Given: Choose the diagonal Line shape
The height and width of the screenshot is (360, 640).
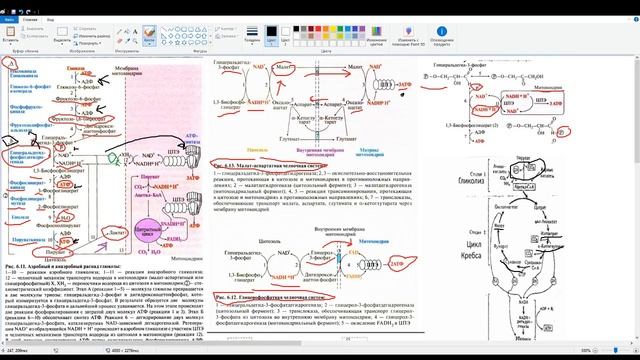Looking at the screenshot, I should pyautogui.click(x=164, y=29).
